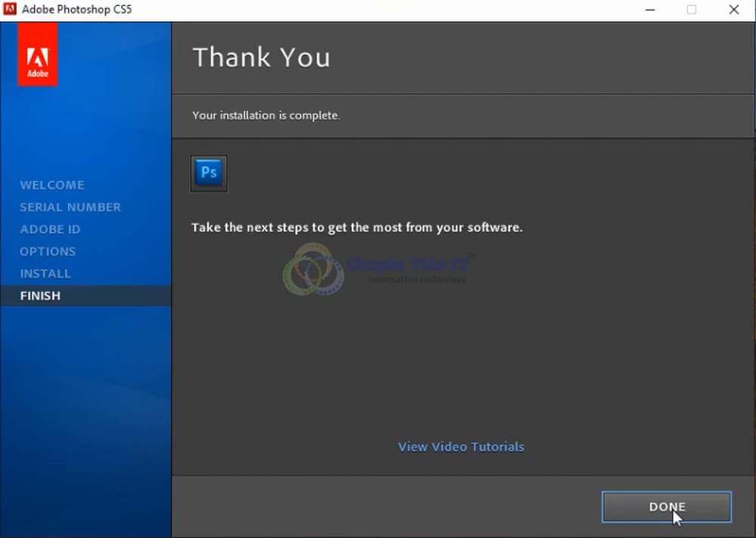Select the highlighted FINISH step
This screenshot has height=538, width=756.
(x=40, y=295)
